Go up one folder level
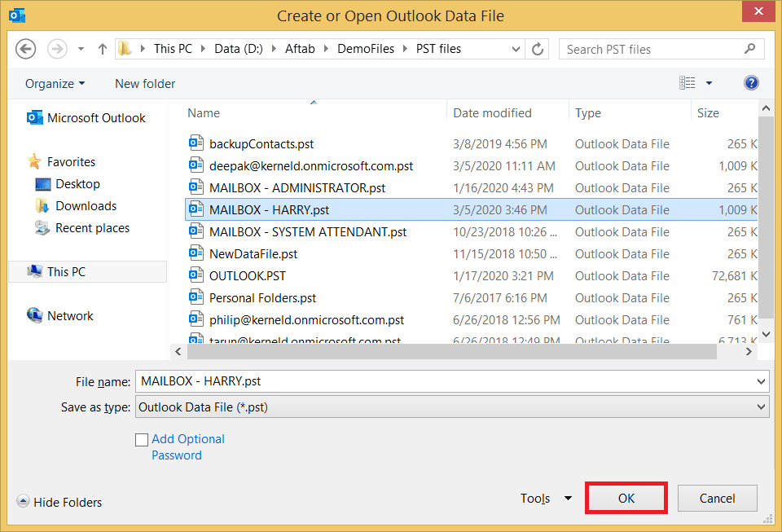This screenshot has width=782, height=532. 103,49
